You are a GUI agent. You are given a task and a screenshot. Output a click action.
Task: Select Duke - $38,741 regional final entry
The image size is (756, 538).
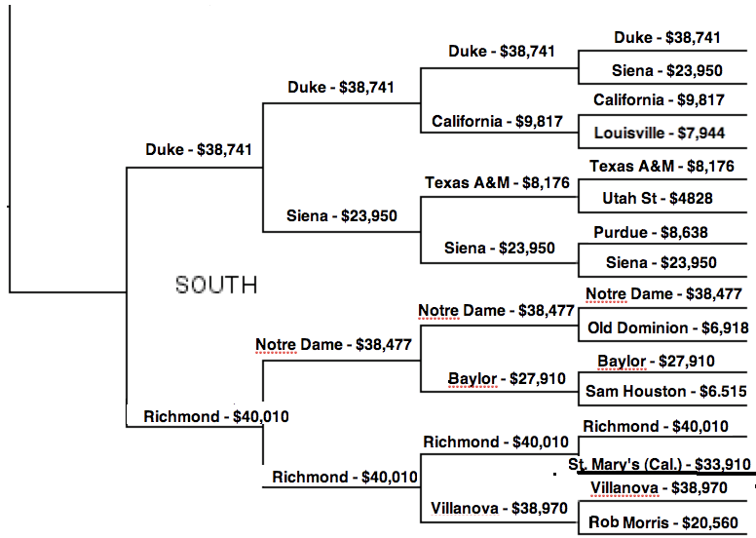199,149
